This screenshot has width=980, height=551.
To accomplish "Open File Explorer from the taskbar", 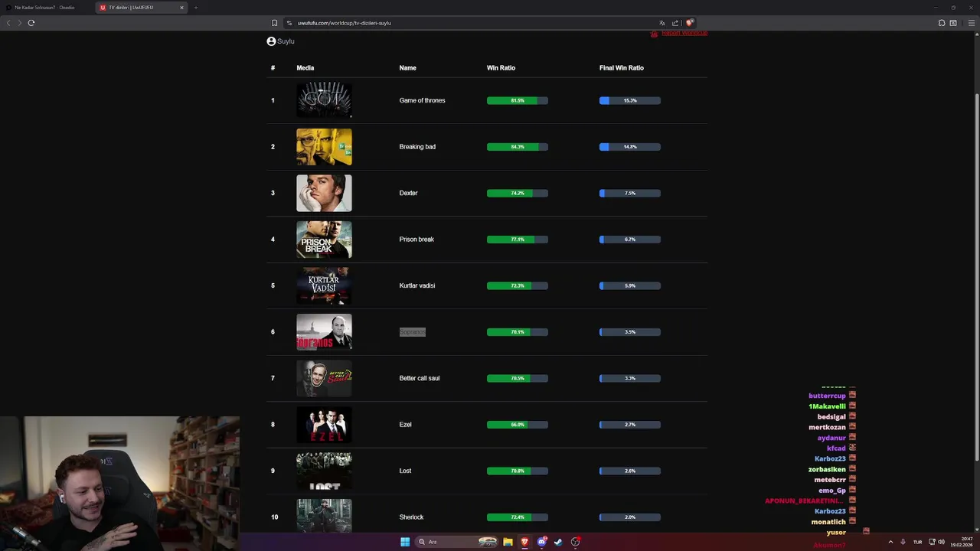I will (x=508, y=542).
